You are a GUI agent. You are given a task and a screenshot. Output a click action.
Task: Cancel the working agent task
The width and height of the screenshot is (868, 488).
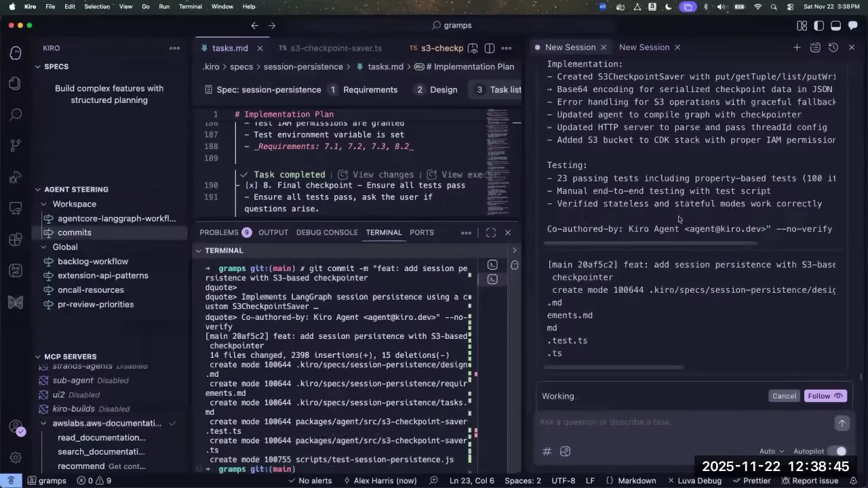pyautogui.click(x=784, y=396)
